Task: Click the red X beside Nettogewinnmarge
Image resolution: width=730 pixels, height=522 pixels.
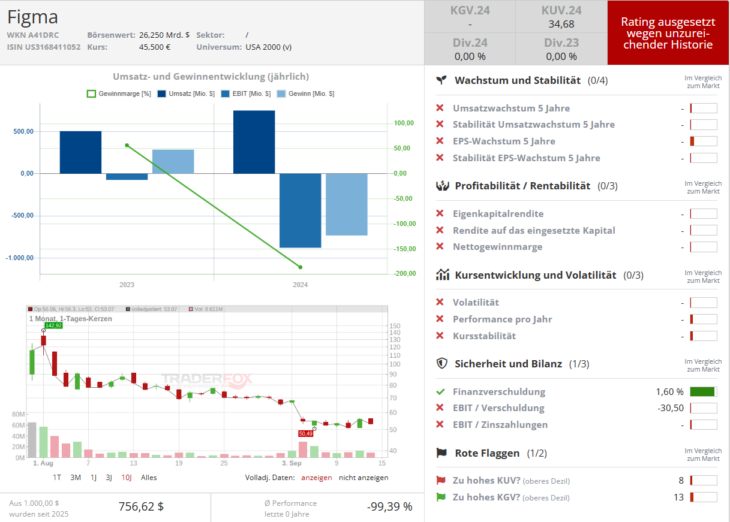Action: coord(439,246)
